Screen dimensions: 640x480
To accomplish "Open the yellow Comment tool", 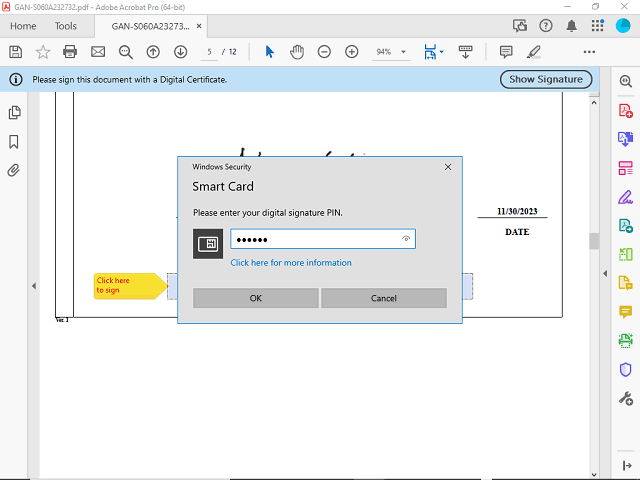I will click(x=625, y=312).
